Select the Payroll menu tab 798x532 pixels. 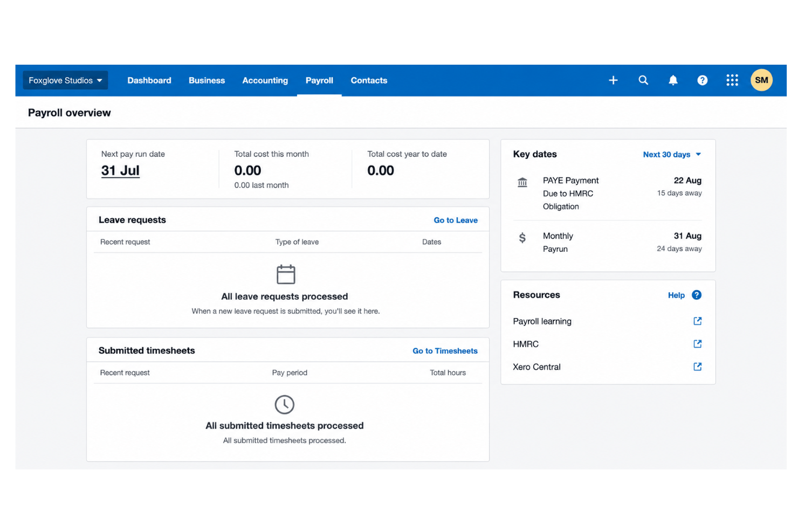[319, 80]
